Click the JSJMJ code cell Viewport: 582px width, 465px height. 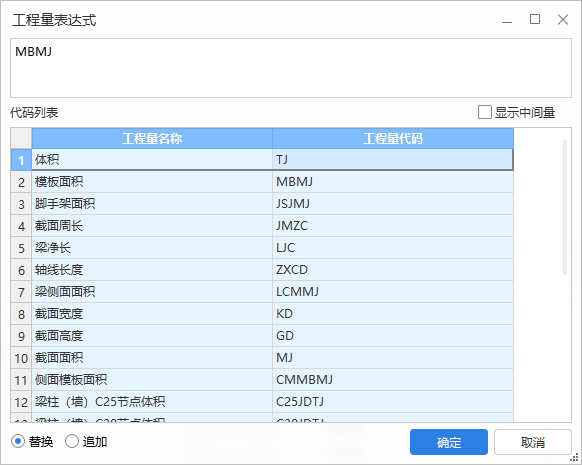pyautogui.click(x=393, y=204)
